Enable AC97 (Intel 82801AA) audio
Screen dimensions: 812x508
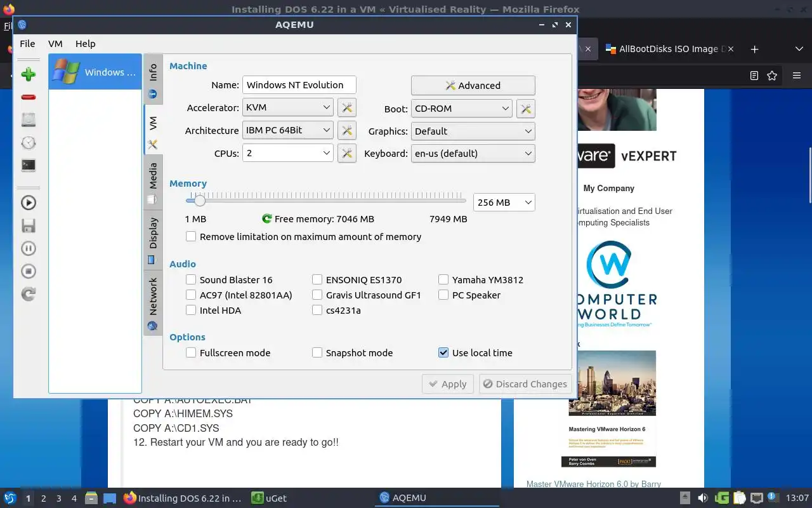pyautogui.click(x=191, y=295)
